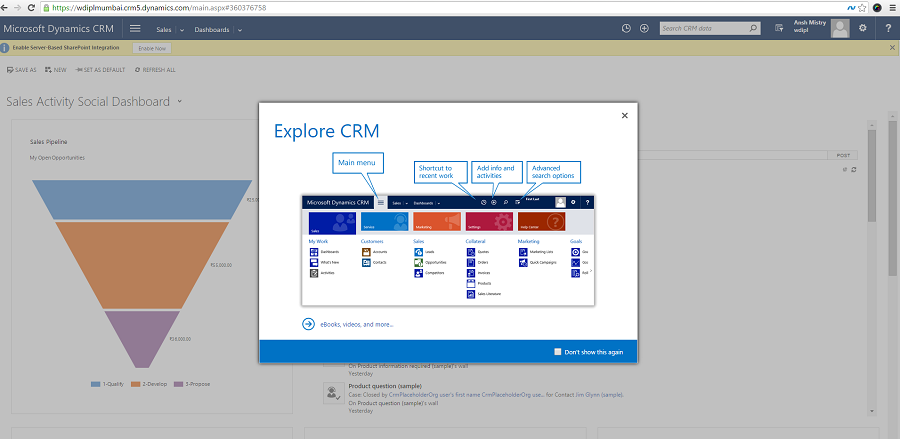
Task: Click the Microsoft Dynamics CRM logo text
Action: 59,28
